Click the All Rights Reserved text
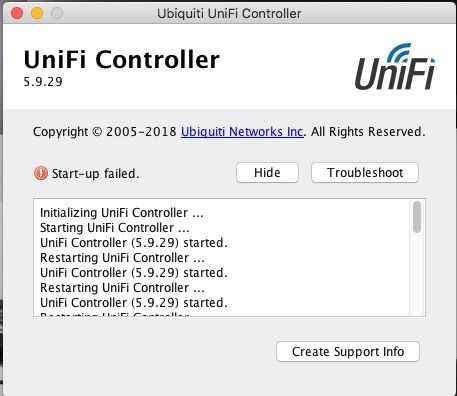This screenshot has height=396, width=457. coord(368,132)
